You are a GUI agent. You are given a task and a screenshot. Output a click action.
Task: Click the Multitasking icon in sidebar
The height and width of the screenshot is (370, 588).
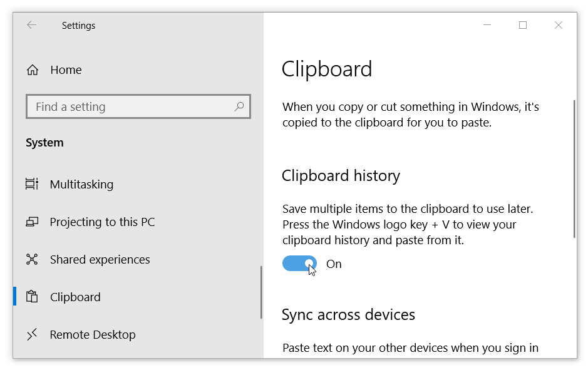tap(32, 184)
